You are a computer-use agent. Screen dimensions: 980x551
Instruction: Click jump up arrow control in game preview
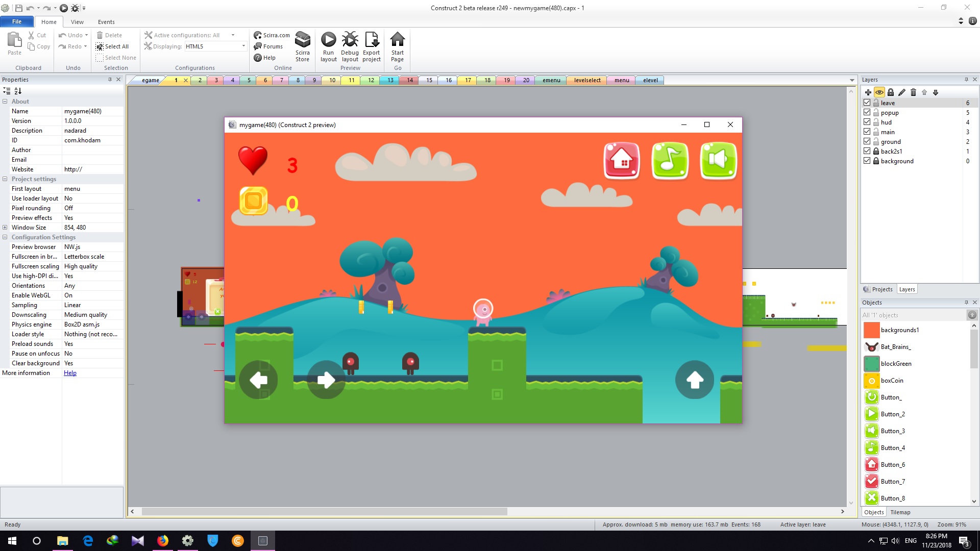[694, 380]
